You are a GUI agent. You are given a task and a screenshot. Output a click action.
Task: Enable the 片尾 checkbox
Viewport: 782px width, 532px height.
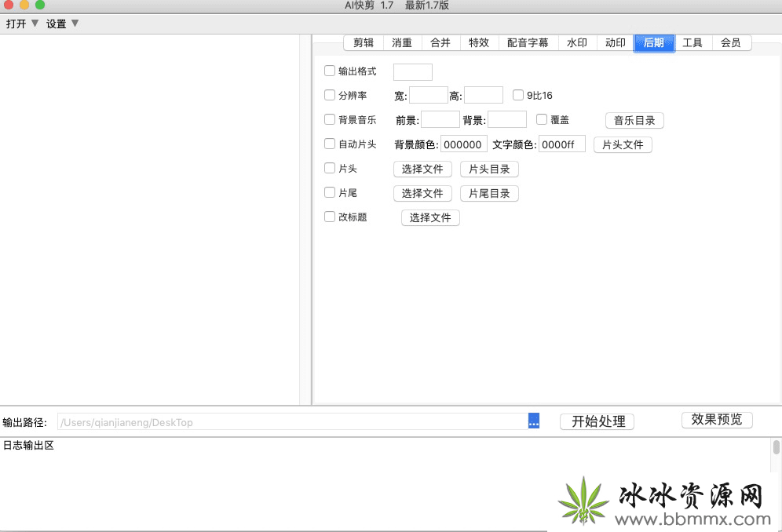[x=330, y=192]
